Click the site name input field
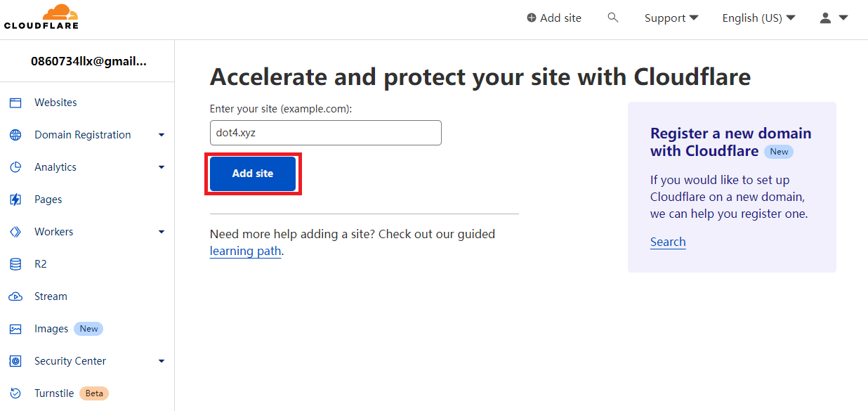The height and width of the screenshot is (411, 868). pos(326,133)
